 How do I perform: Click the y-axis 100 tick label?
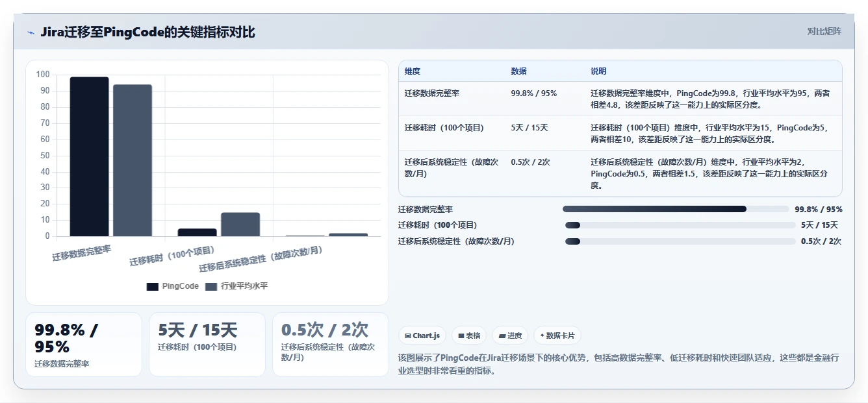tap(43, 75)
